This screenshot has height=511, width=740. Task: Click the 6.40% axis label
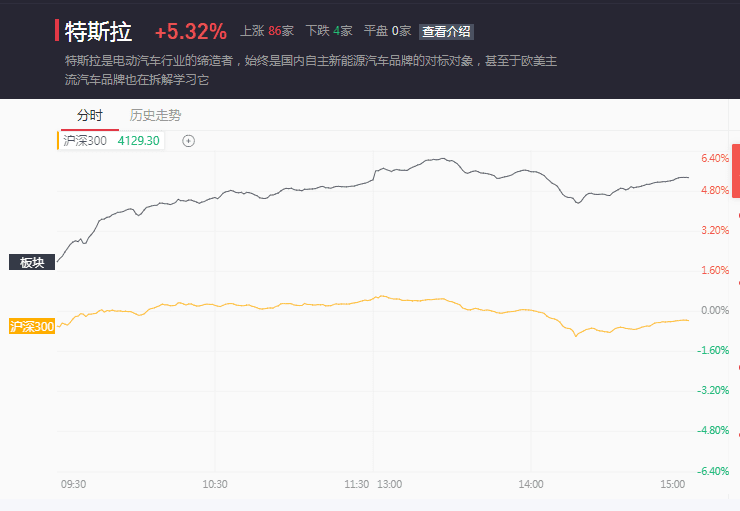715,158
